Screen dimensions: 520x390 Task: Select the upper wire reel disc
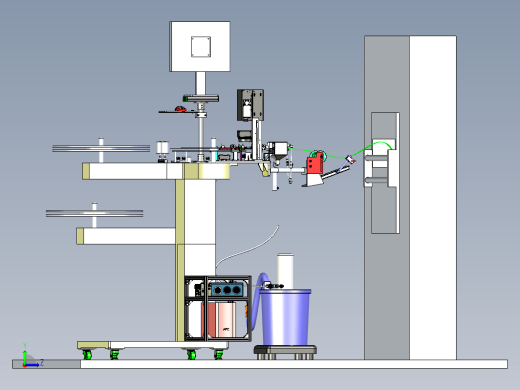[x=101, y=148]
